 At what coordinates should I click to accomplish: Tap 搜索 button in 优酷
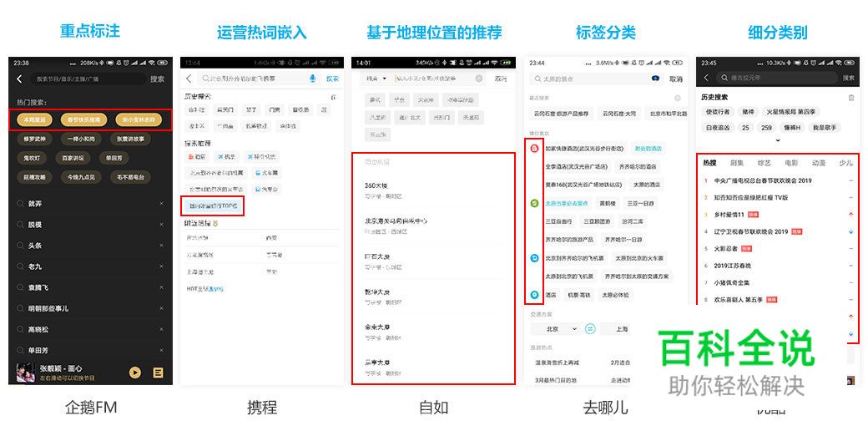coord(849,79)
